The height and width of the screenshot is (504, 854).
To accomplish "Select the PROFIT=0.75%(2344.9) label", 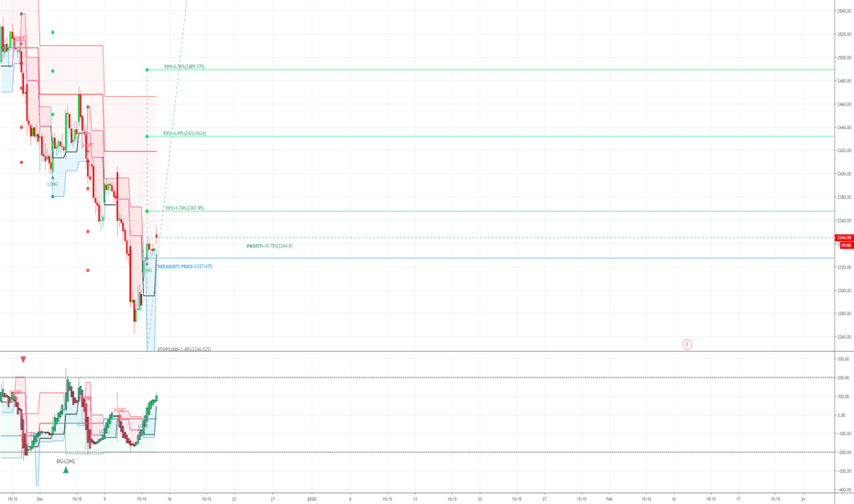I will pos(269,246).
